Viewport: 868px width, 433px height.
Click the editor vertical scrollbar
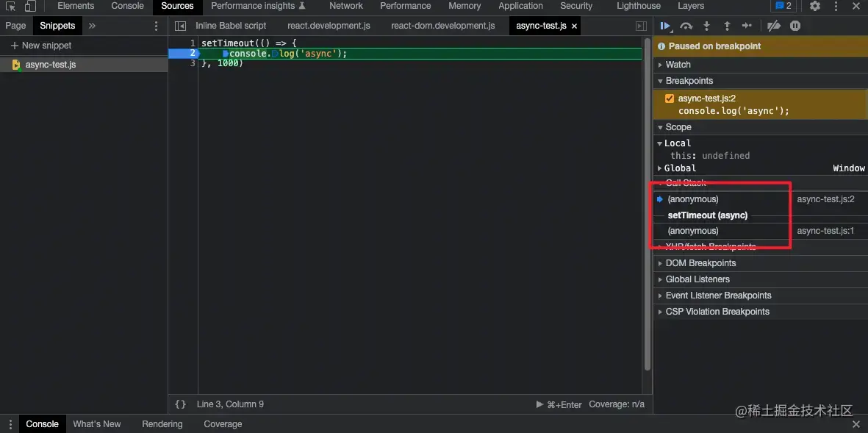[648, 205]
